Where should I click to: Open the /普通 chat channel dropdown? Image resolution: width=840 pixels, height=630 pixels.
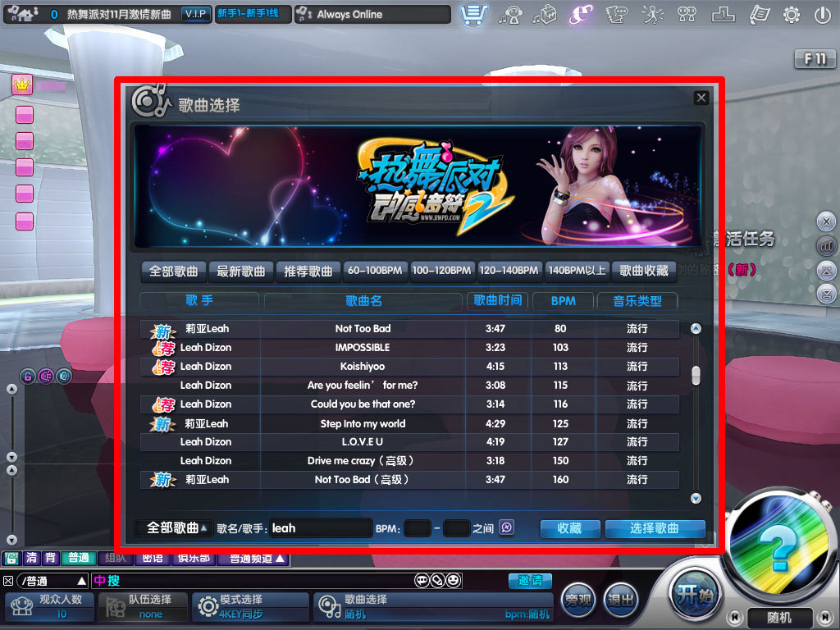[x=52, y=581]
